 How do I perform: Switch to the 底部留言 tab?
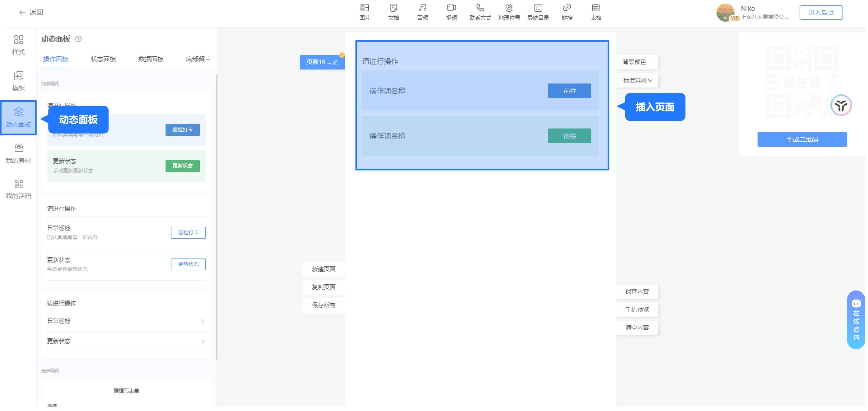tap(198, 59)
